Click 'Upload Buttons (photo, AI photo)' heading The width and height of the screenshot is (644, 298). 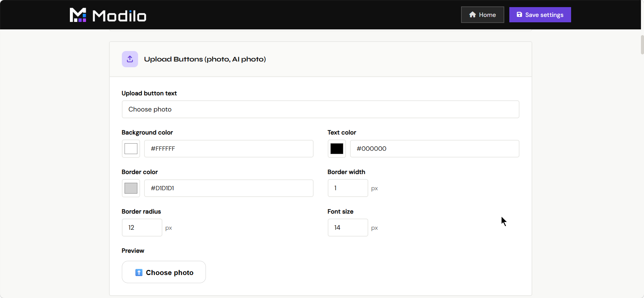click(205, 59)
